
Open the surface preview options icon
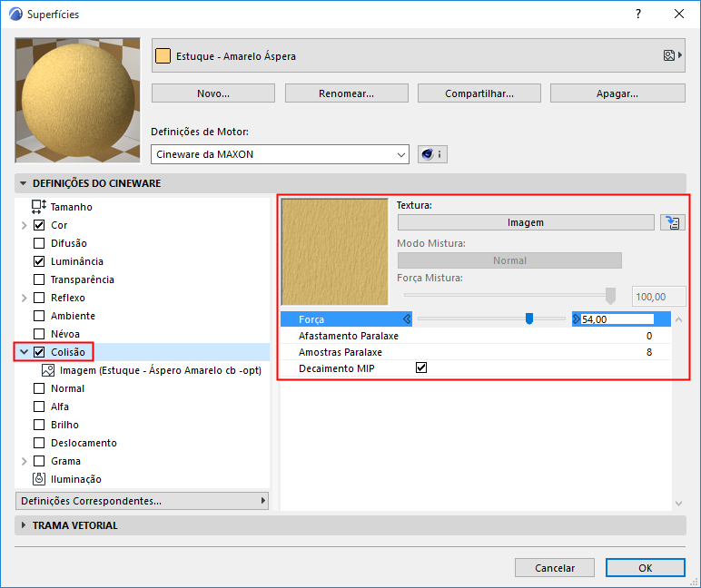click(x=672, y=55)
